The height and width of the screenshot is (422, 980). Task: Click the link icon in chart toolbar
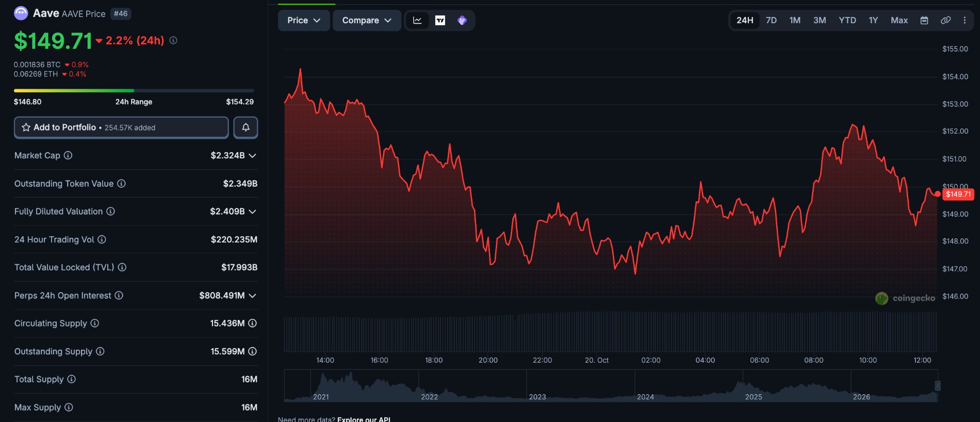[x=945, y=21]
